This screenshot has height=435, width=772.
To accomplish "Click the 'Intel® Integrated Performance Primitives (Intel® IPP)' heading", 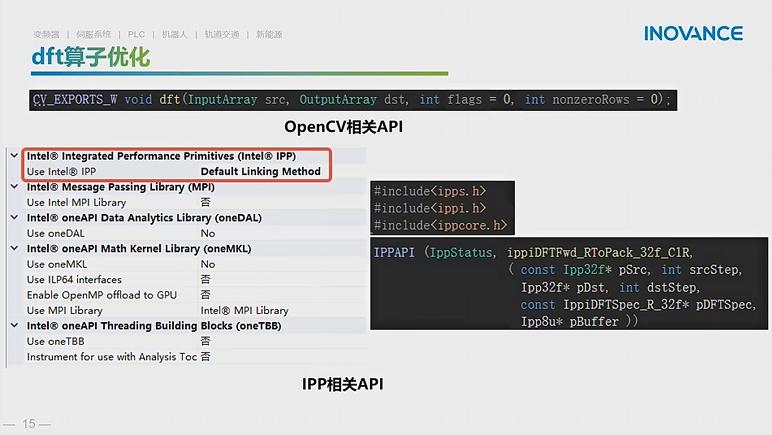I will pos(161,156).
